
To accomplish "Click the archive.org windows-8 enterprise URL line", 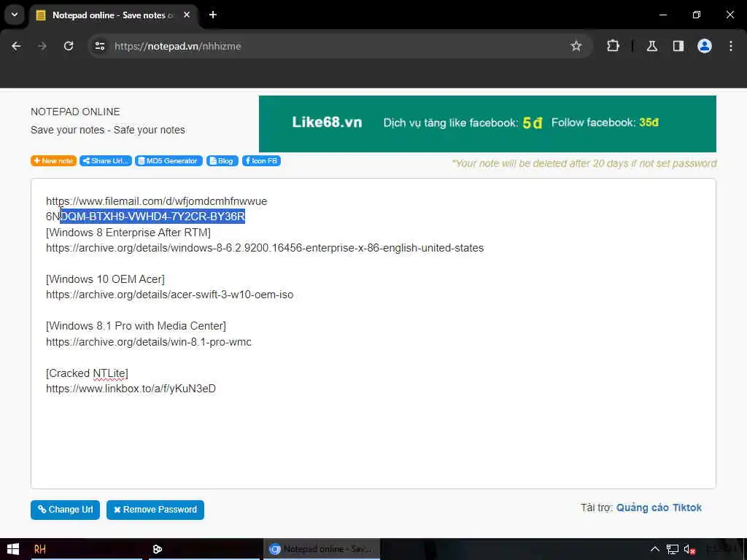I will (264, 248).
